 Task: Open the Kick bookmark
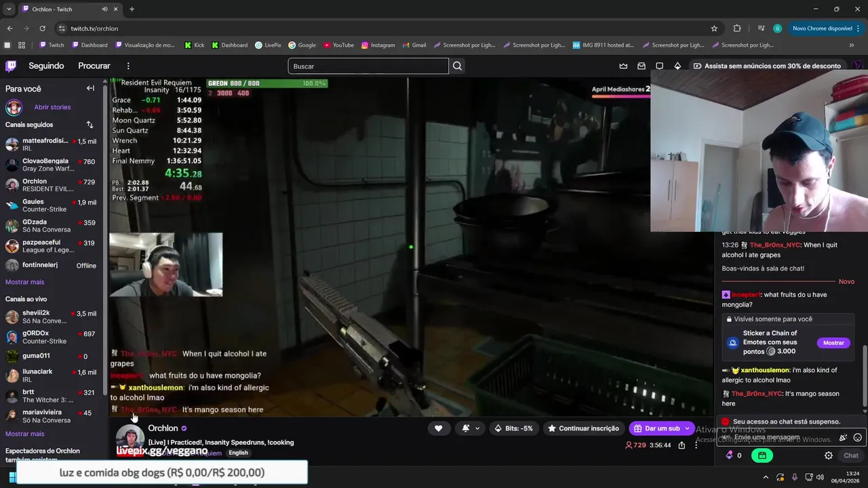pos(194,45)
